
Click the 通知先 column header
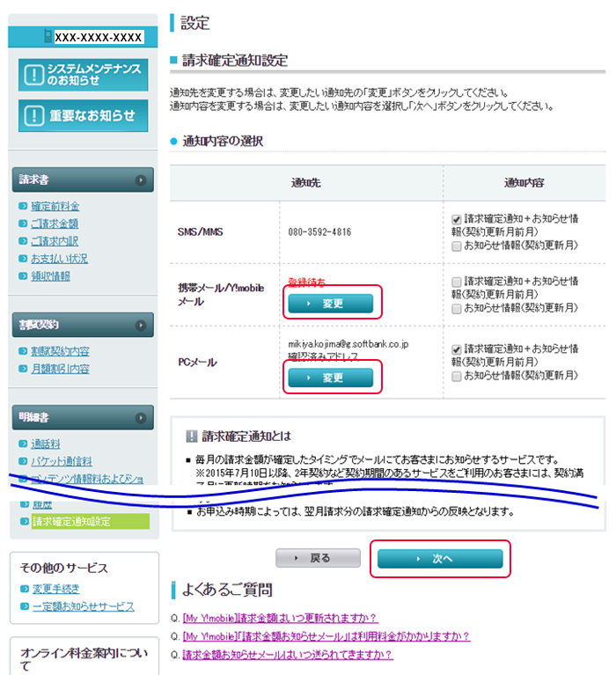[306, 183]
